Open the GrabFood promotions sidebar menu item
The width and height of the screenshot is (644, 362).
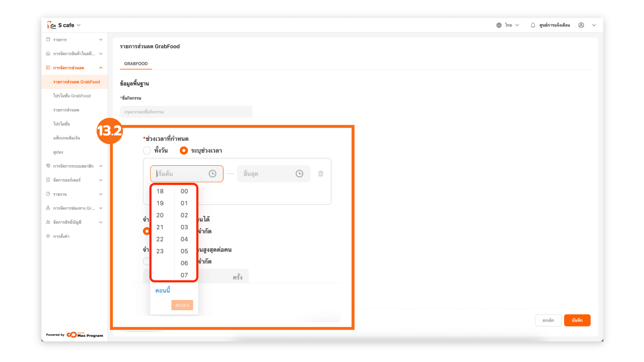72,96
